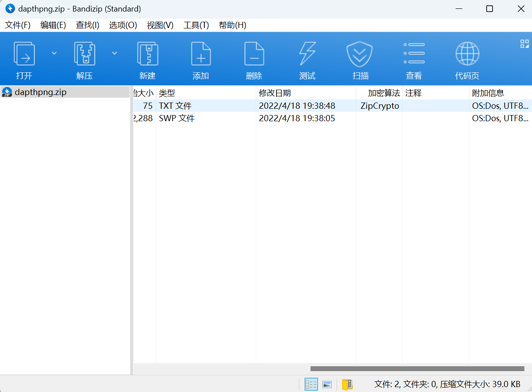Open the 文件(F) menu
Image resolution: width=532 pixels, height=392 pixels.
point(18,25)
